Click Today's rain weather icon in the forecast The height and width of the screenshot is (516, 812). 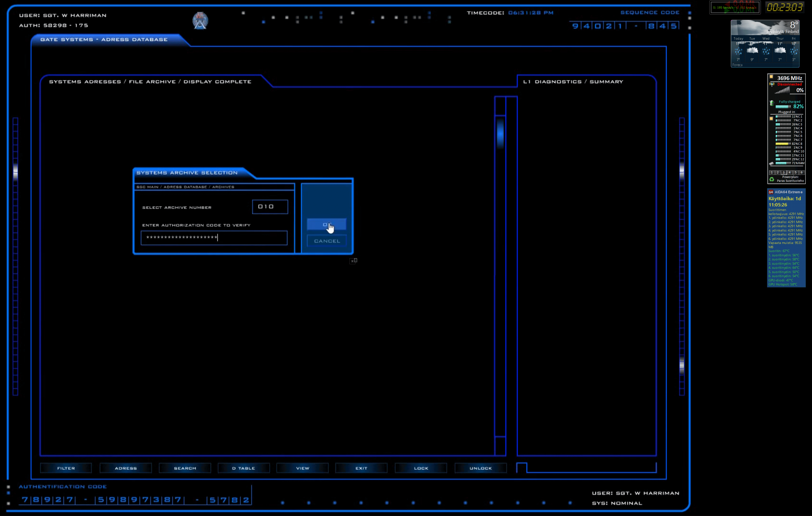[738, 51]
